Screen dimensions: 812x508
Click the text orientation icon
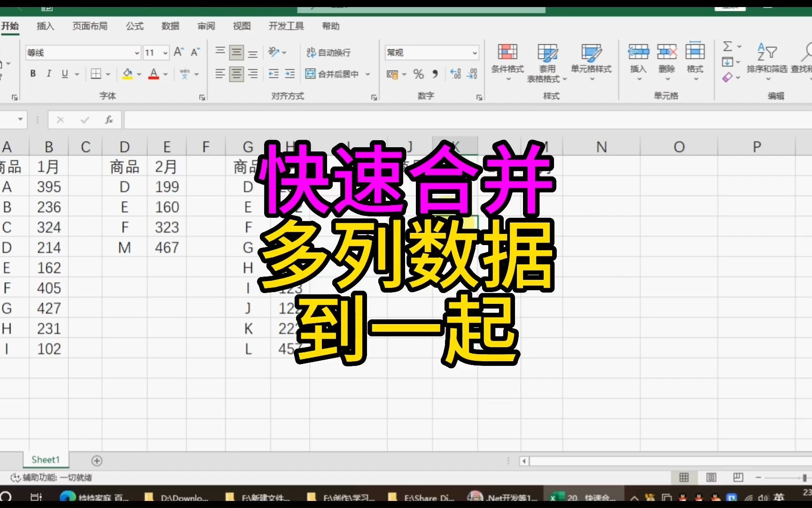tap(273, 52)
